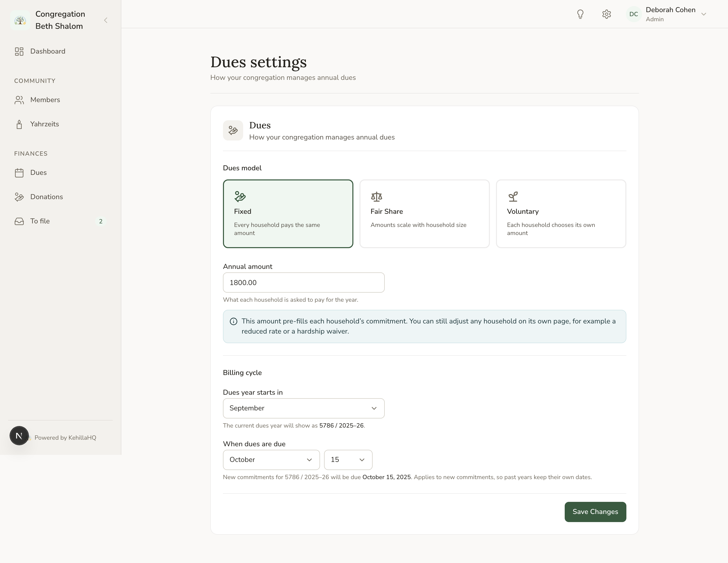The width and height of the screenshot is (728, 563).
Task: Click the October 15, 2025 due date text
Action: point(386,477)
